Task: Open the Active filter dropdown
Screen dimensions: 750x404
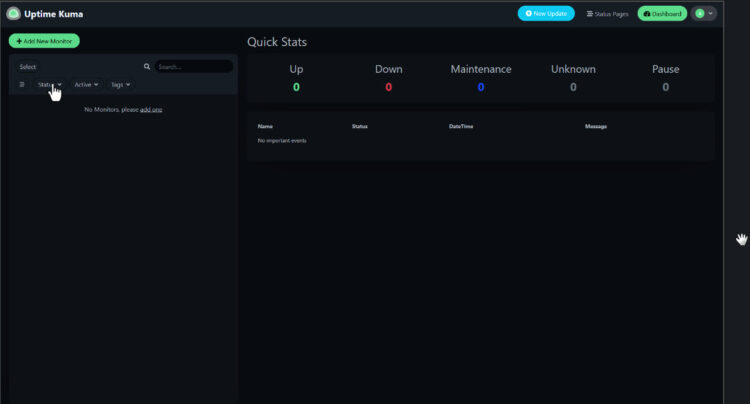Action: tap(86, 85)
